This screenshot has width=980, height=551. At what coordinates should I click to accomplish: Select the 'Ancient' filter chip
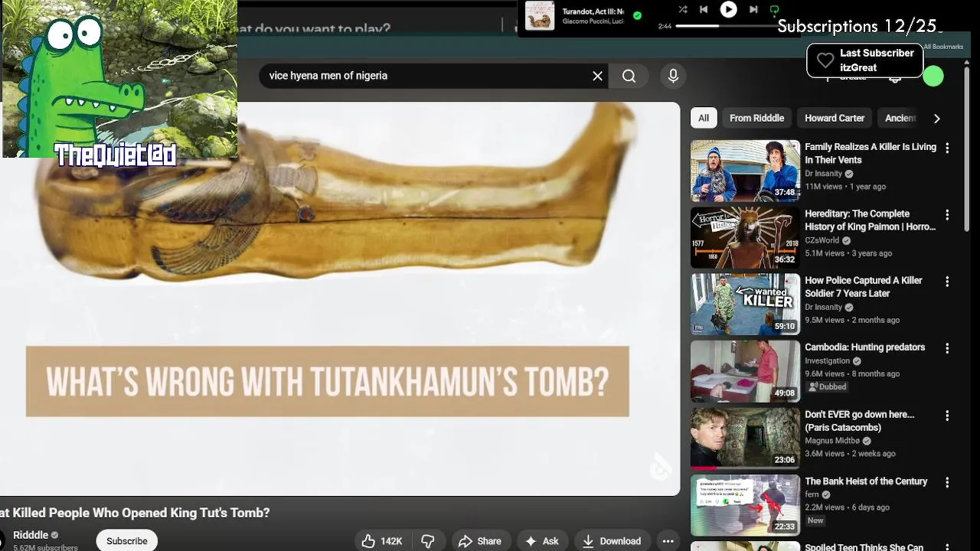click(x=899, y=118)
